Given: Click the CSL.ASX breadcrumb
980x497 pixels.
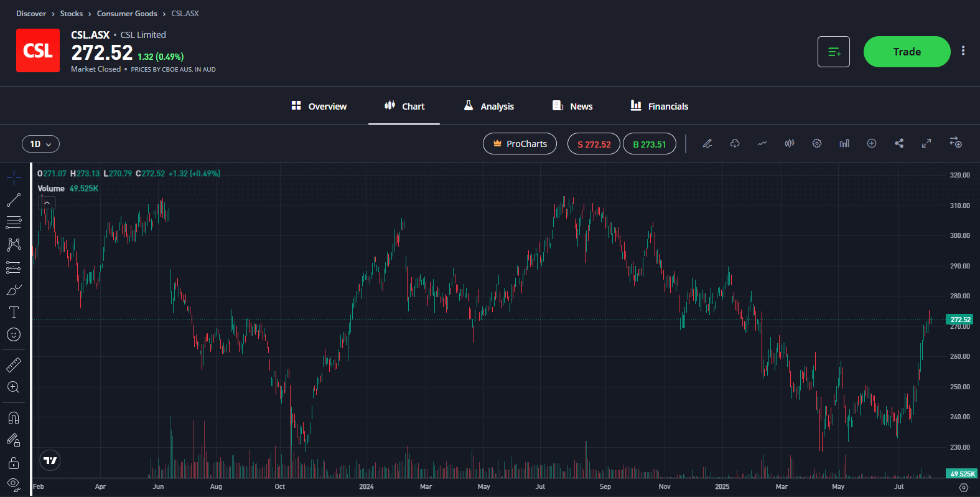Looking at the screenshot, I should click(x=185, y=13).
